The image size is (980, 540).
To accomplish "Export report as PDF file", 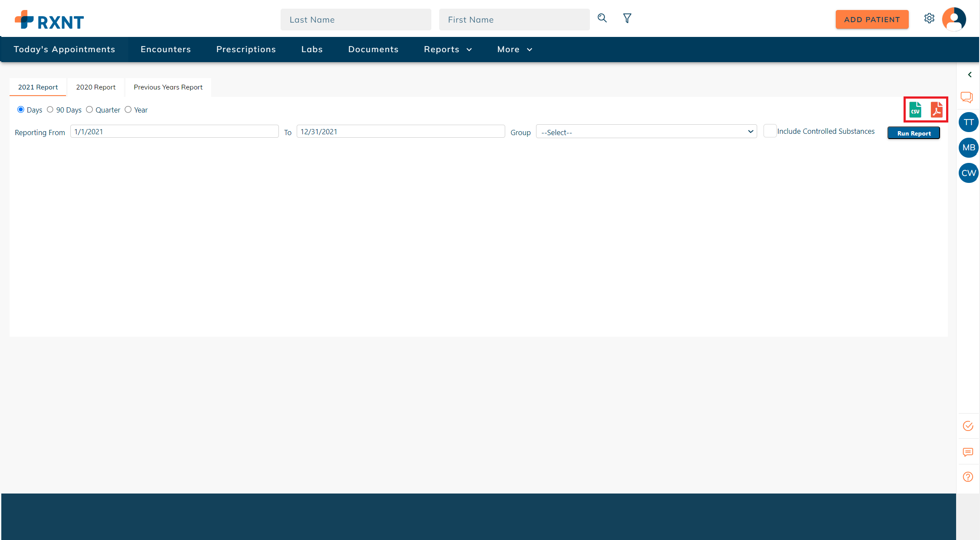I will click(937, 109).
